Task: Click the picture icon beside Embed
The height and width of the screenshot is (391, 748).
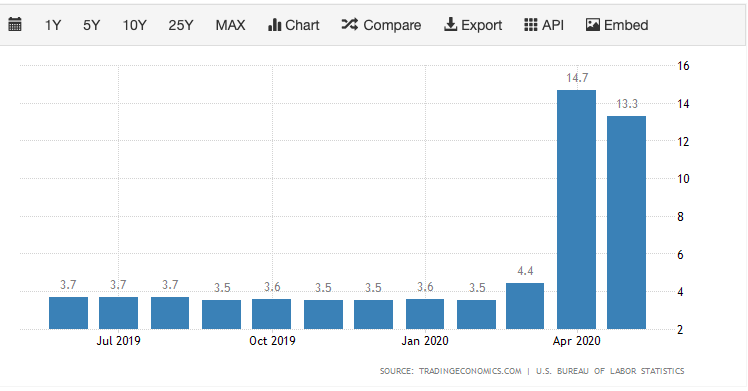Action: tap(592, 25)
